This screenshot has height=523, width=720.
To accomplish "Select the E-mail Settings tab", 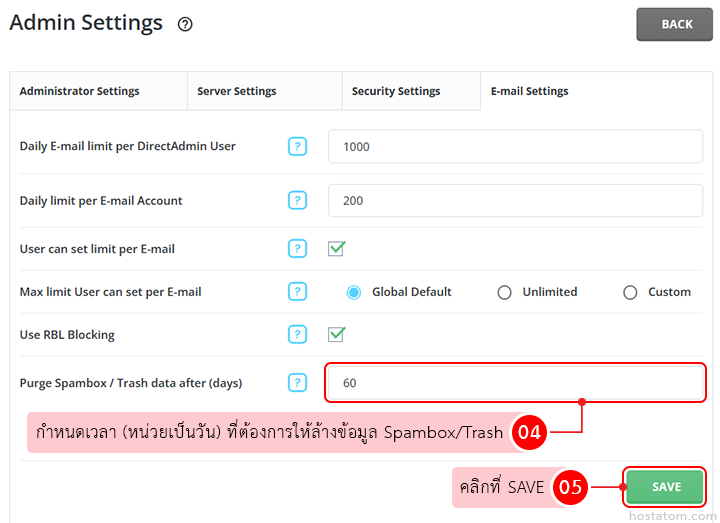I will (x=529, y=91).
